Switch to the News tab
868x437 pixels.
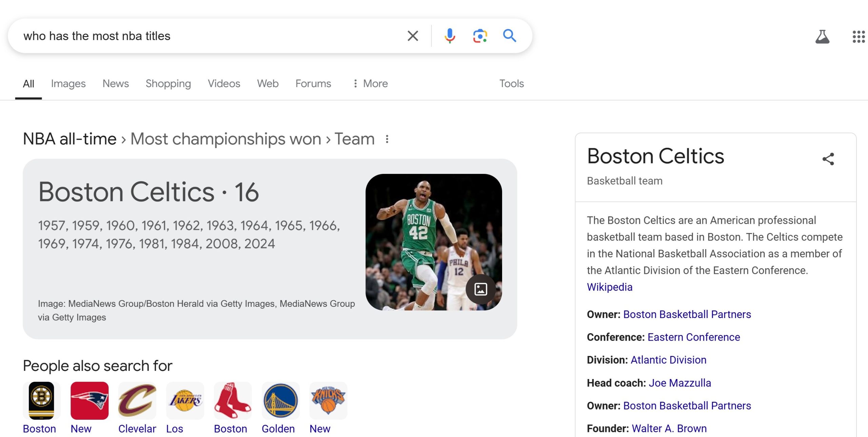point(116,83)
